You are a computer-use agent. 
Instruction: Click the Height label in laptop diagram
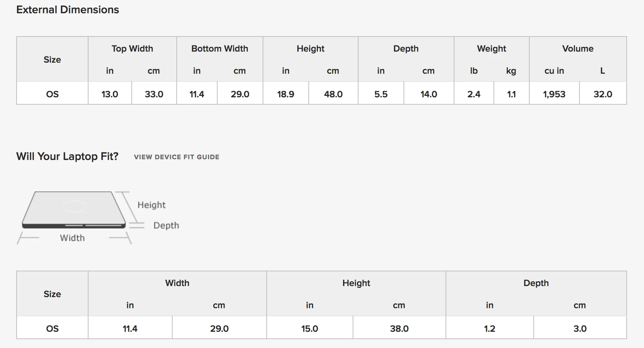(152, 205)
